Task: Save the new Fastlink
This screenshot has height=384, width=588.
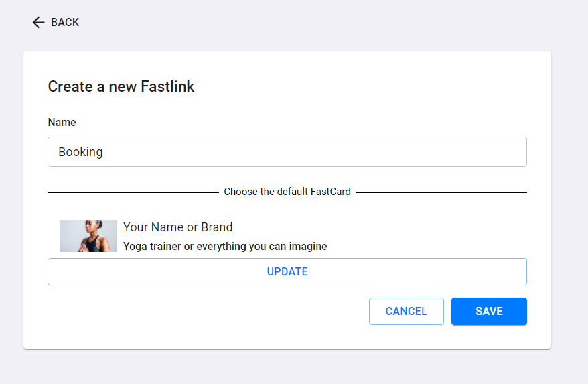Action: pos(489,311)
